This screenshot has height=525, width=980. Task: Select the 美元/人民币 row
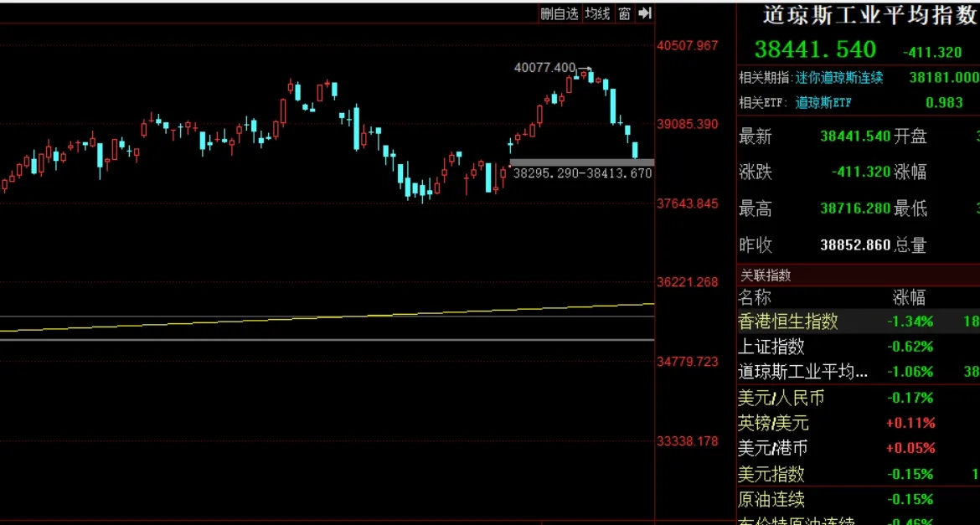[x=859, y=398]
